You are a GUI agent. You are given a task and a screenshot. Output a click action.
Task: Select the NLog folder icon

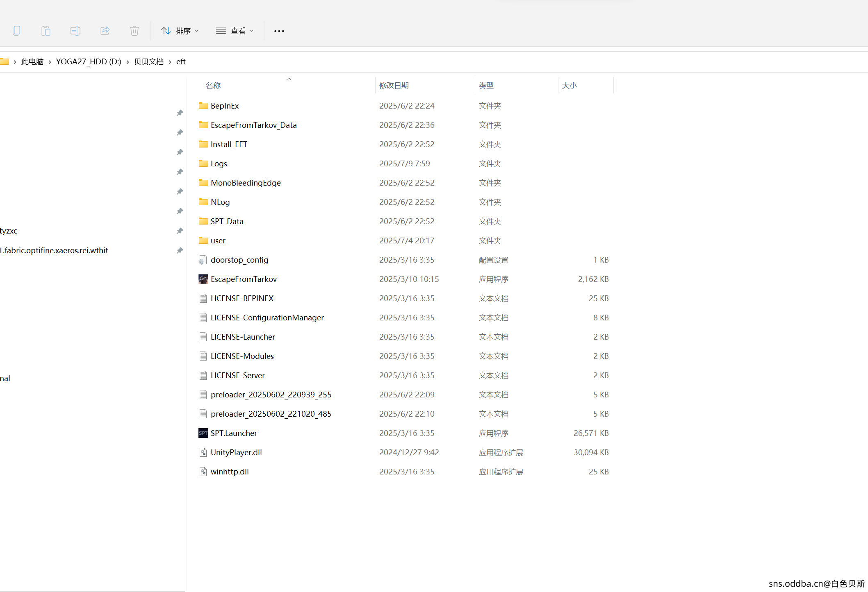tap(203, 202)
